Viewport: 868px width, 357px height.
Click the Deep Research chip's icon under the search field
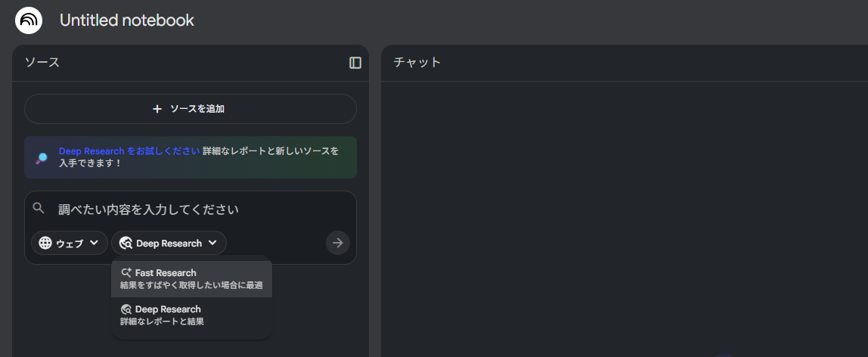coord(126,244)
